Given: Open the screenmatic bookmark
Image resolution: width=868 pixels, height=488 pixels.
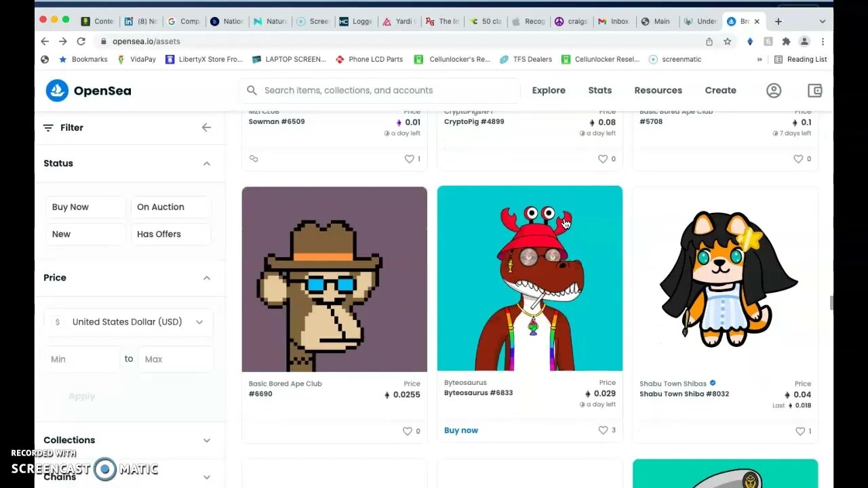Looking at the screenshot, I should [675, 59].
